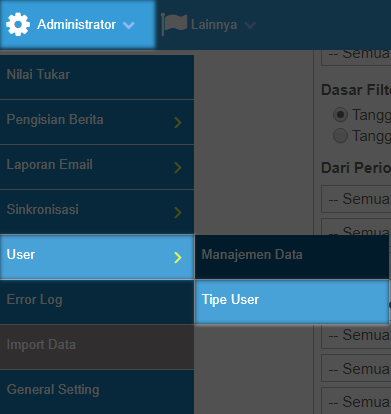Expand the Laporan Email submenu arrow
This screenshot has height=414, width=391.
(x=178, y=167)
